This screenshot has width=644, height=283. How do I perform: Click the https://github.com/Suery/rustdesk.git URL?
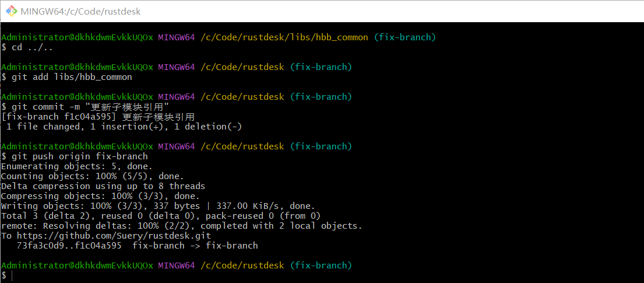tap(114, 236)
